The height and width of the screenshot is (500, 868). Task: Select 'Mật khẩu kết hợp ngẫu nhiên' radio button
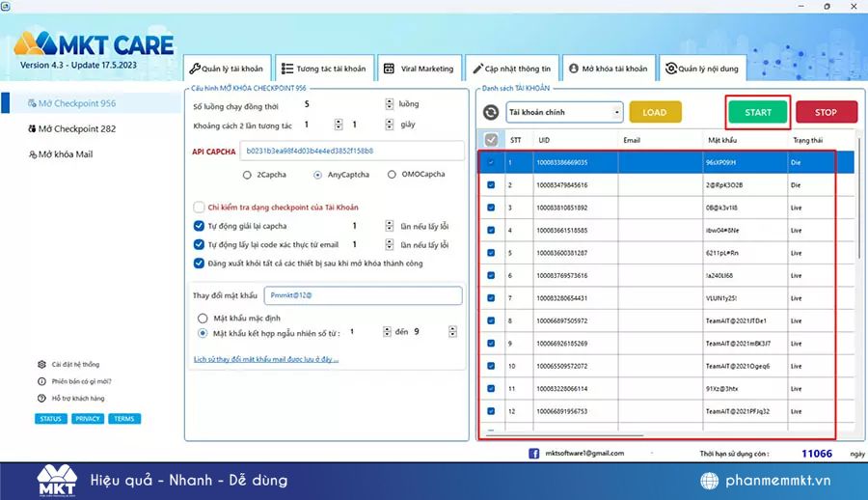pos(203,333)
